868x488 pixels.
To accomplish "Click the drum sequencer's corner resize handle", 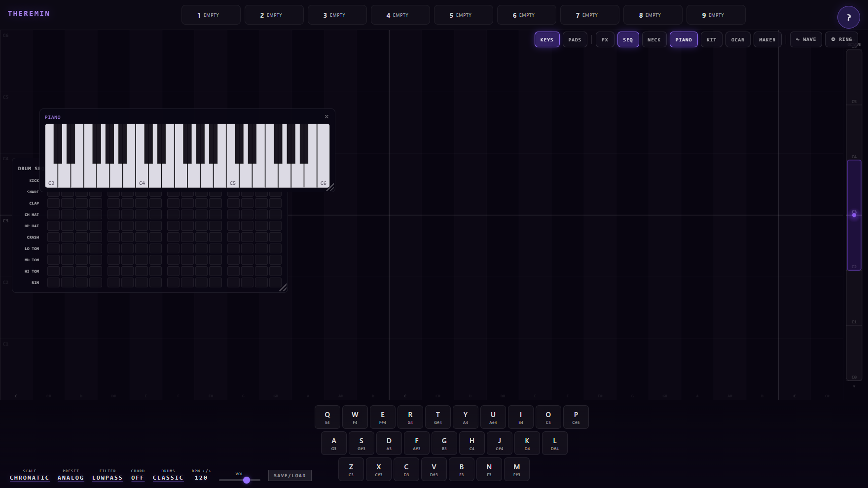I will point(283,287).
